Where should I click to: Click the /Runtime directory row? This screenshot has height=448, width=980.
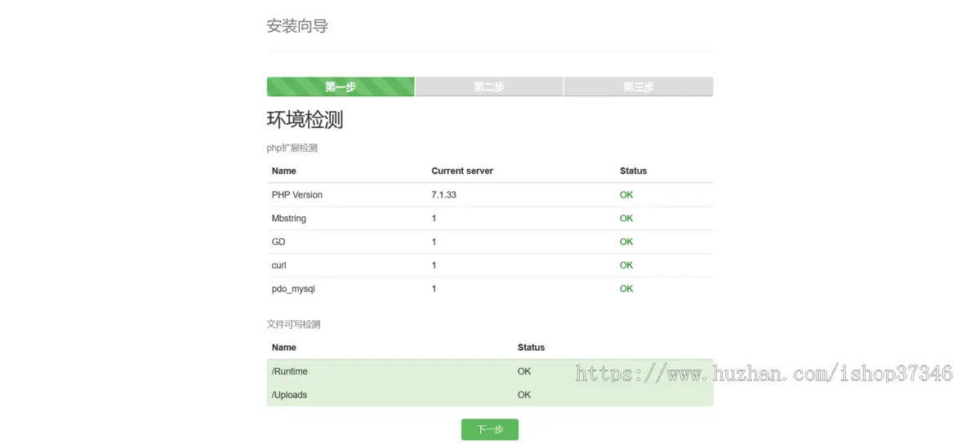490,371
